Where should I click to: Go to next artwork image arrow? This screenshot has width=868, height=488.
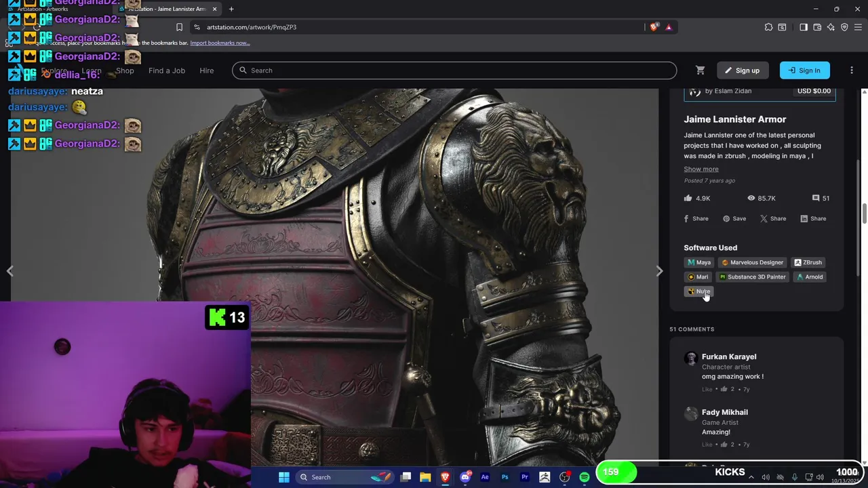659,271
